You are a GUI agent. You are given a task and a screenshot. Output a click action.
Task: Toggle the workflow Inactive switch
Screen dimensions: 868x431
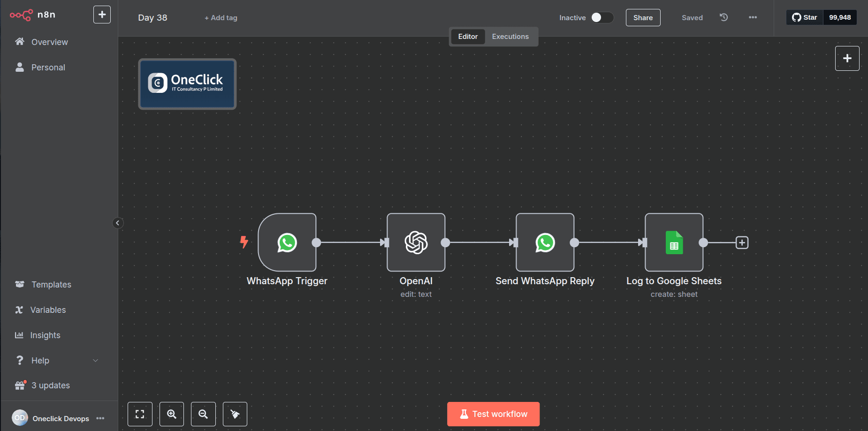[602, 17]
